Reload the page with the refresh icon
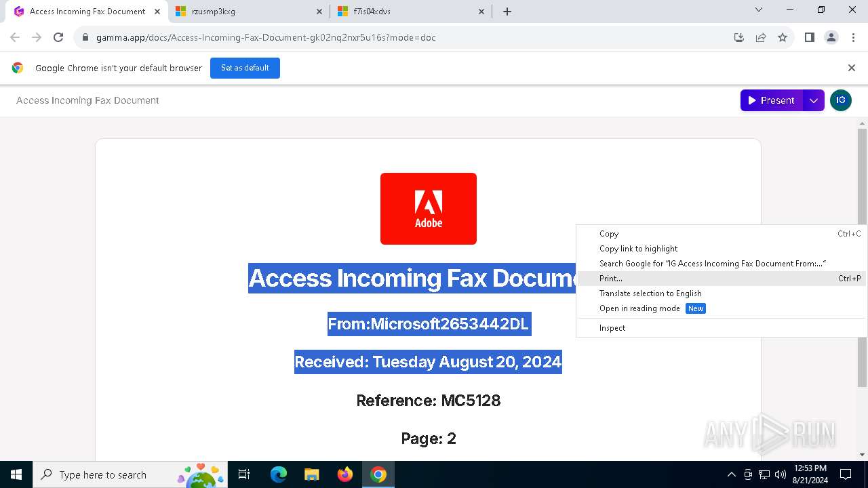Viewport: 868px width, 488px height. [x=58, y=37]
